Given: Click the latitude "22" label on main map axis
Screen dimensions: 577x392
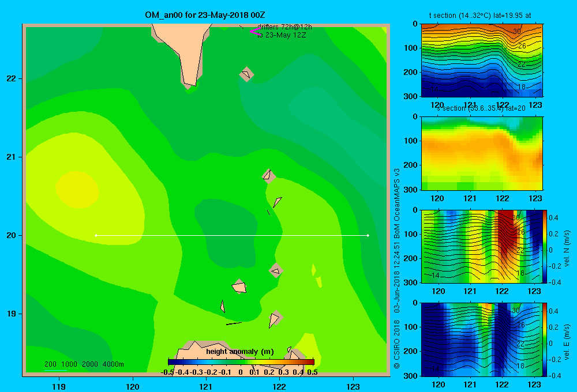Looking at the screenshot, I should (x=12, y=79).
